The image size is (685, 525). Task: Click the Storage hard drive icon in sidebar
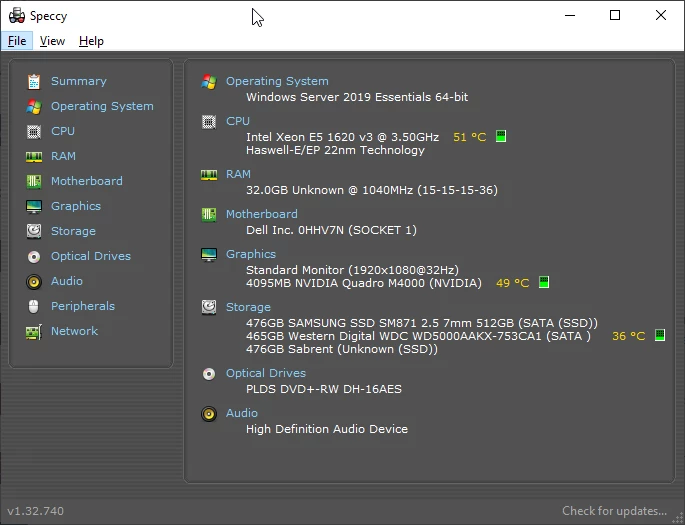point(34,231)
